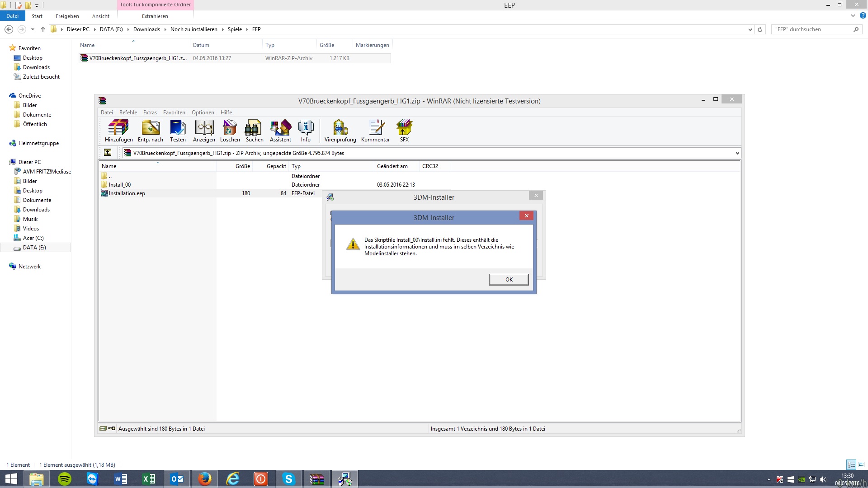Expand the WinRAR archive path dropdown
The height and width of the screenshot is (488, 868).
(737, 153)
